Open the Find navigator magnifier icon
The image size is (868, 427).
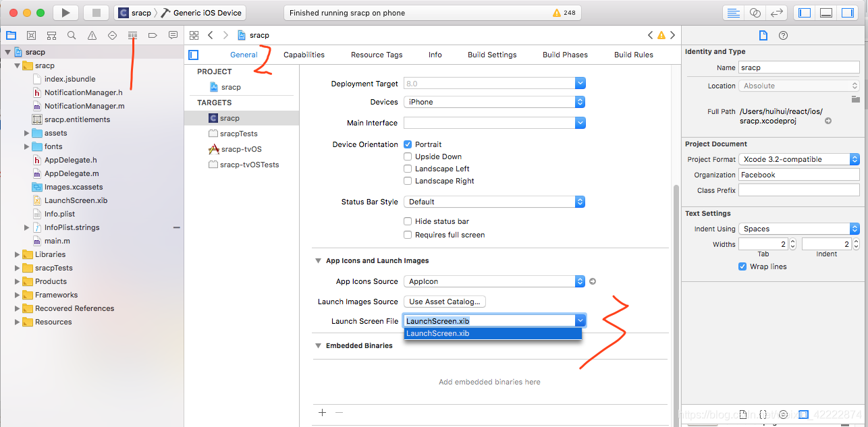[x=72, y=35]
